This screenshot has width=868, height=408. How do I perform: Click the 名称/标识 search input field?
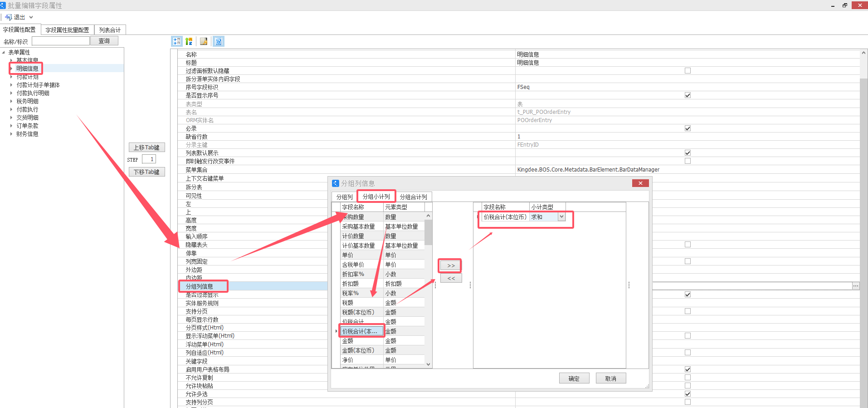tap(61, 41)
